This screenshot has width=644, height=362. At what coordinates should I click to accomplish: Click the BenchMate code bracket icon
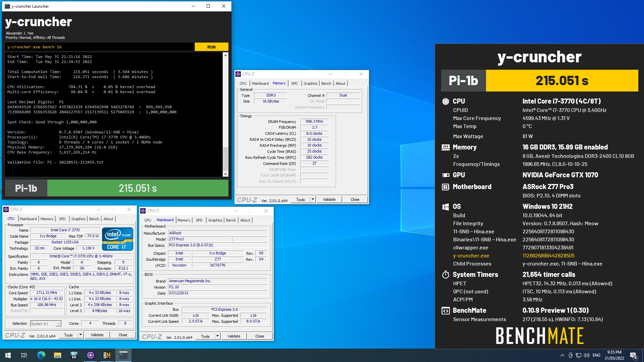(445, 311)
